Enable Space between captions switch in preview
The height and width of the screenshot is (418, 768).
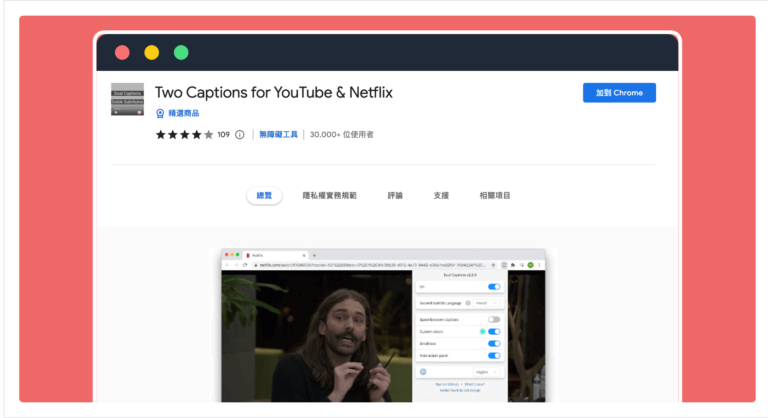494,320
